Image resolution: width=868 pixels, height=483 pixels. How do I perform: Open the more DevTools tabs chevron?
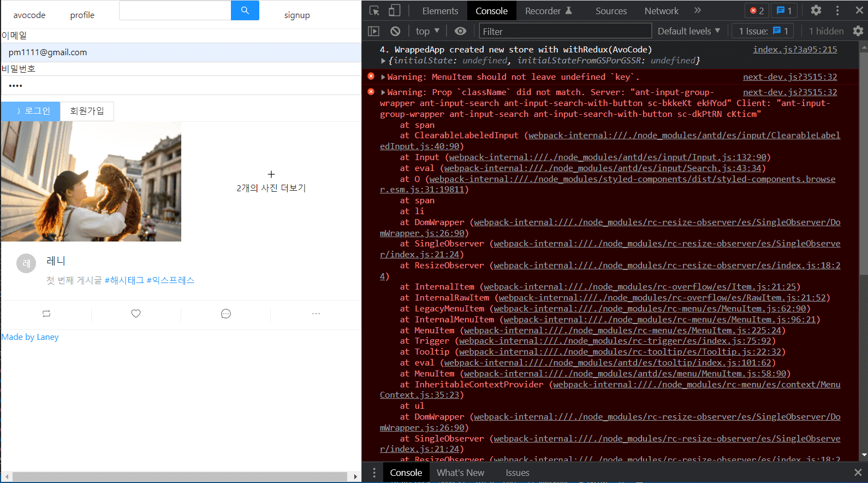[x=698, y=10]
